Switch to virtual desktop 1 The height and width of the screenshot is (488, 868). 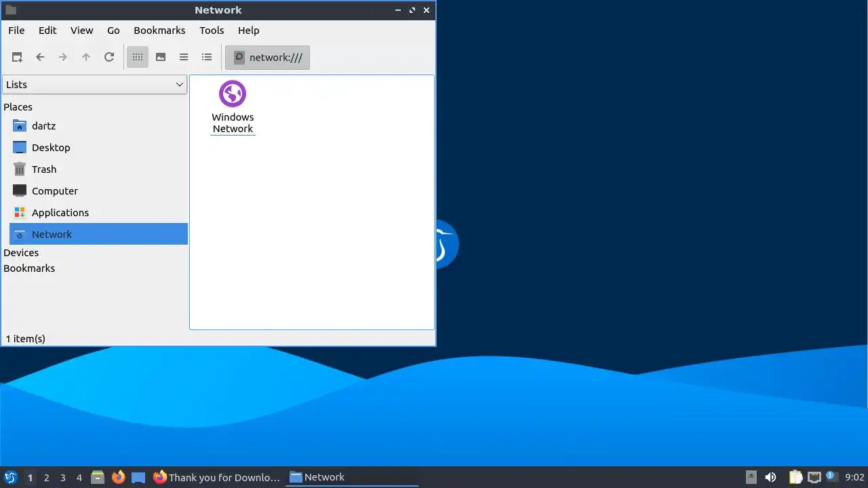pyautogui.click(x=30, y=477)
